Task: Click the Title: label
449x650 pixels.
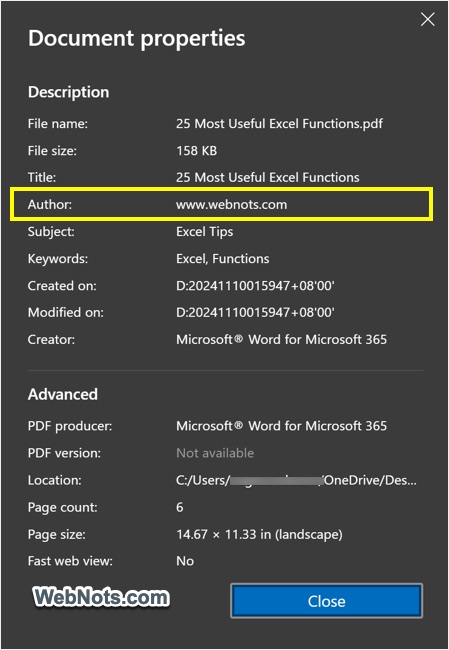Action: coord(41,177)
